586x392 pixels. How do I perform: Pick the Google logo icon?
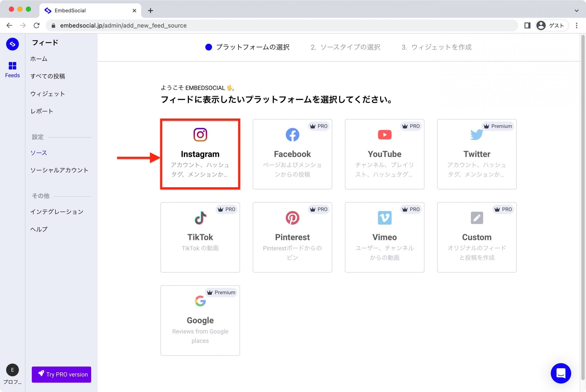pos(200,301)
